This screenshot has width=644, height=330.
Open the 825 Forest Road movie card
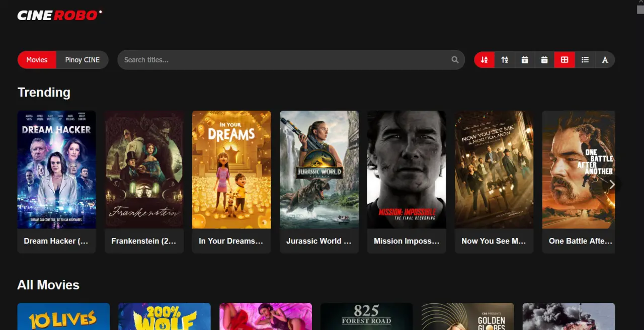click(366, 316)
